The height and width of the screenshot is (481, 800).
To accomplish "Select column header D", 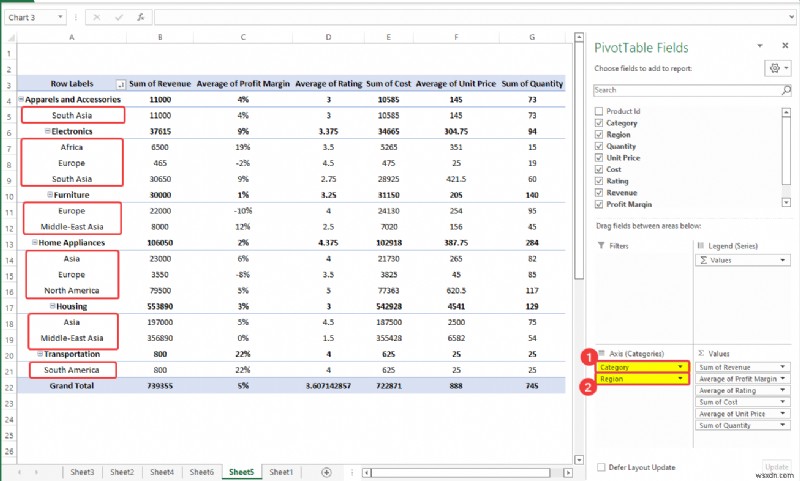I will coord(328,37).
